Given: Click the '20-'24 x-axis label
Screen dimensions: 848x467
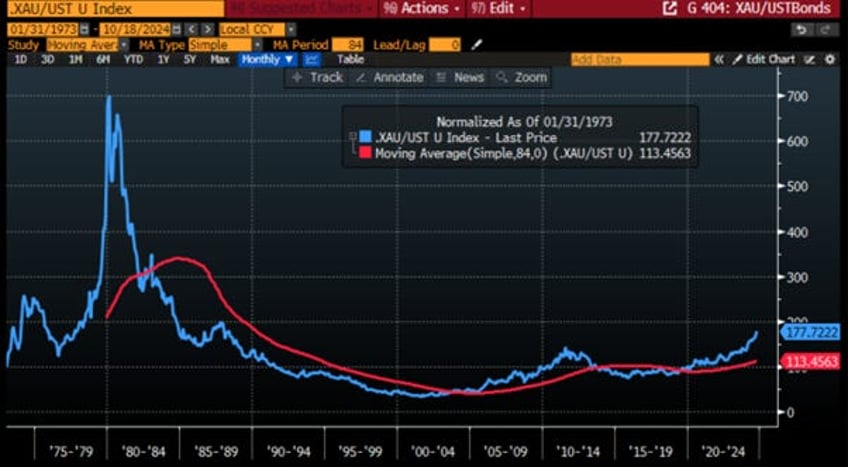Looking at the screenshot, I should [723, 450].
